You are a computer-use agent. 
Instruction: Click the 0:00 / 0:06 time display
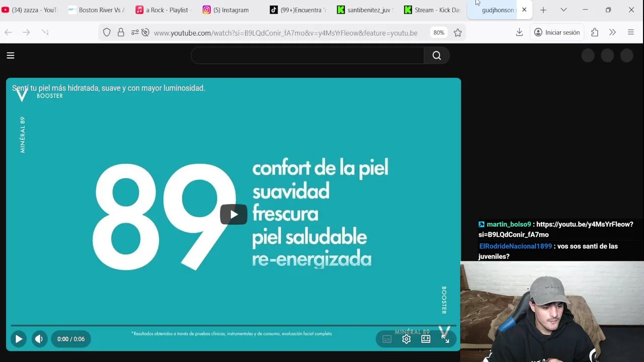point(71,339)
